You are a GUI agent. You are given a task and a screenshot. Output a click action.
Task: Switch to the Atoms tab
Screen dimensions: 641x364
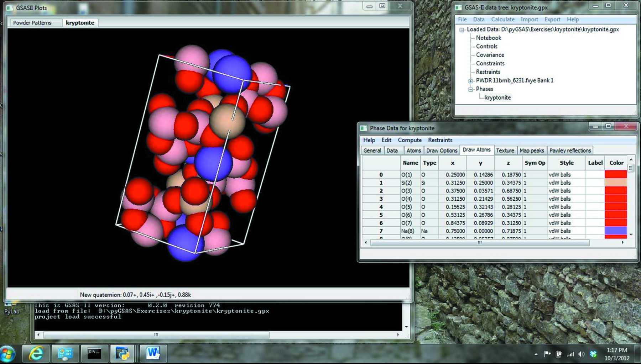[413, 151]
